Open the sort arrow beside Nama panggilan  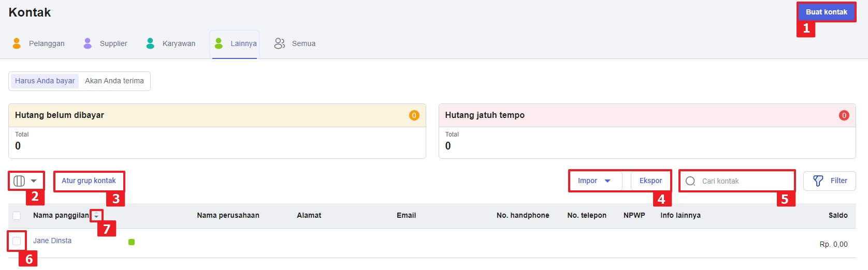click(96, 216)
